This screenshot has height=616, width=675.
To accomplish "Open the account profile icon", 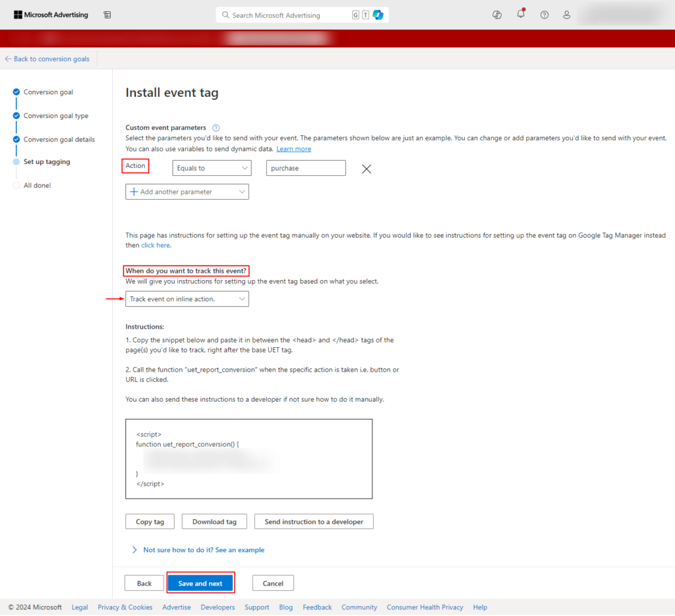I will point(566,14).
